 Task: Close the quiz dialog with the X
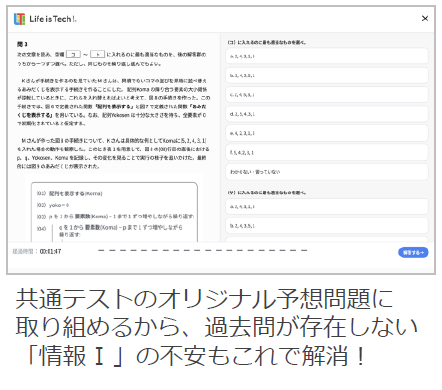425,18
